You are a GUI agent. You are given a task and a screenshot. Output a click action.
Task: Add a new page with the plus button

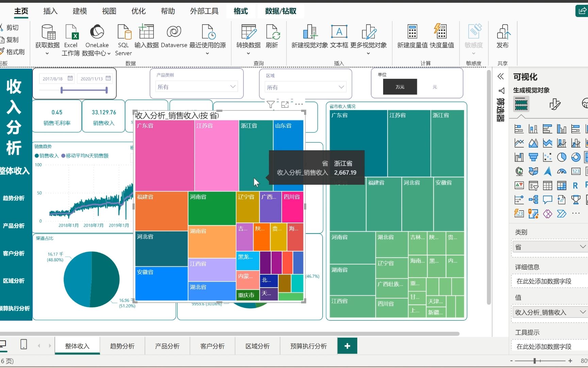coord(347,346)
